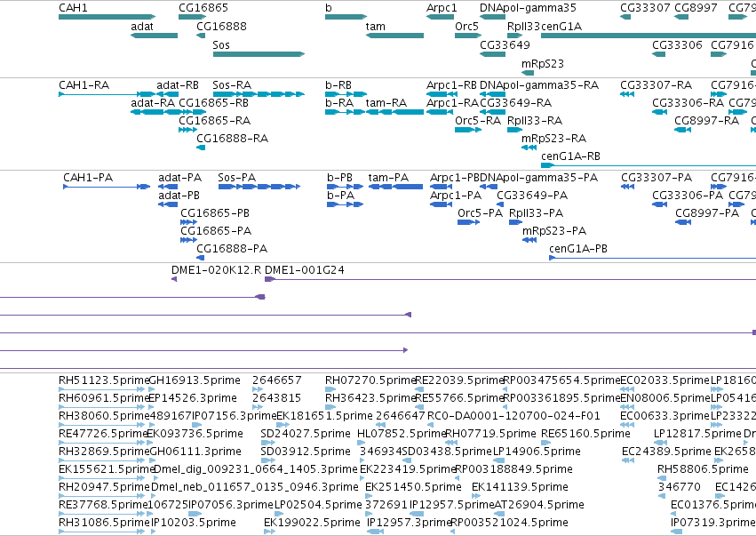The image size is (756, 536).
Task: Open the "RH07270.5prime" EST label
Action: (370, 381)
